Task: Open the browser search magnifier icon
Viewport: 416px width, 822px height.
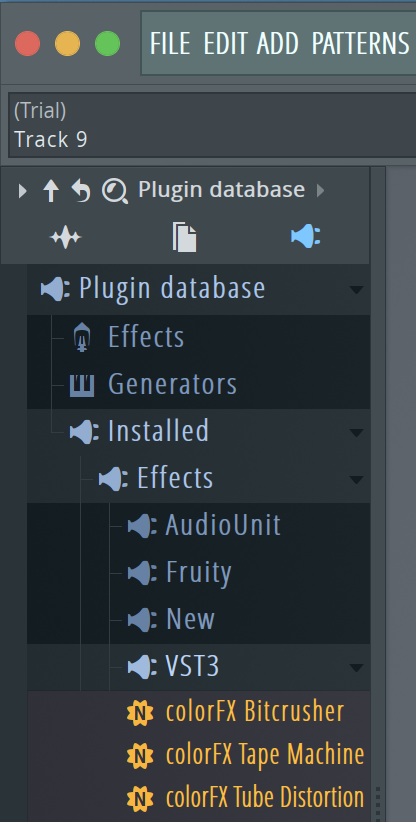Action: pyautogui.click(x=114, y=190)
